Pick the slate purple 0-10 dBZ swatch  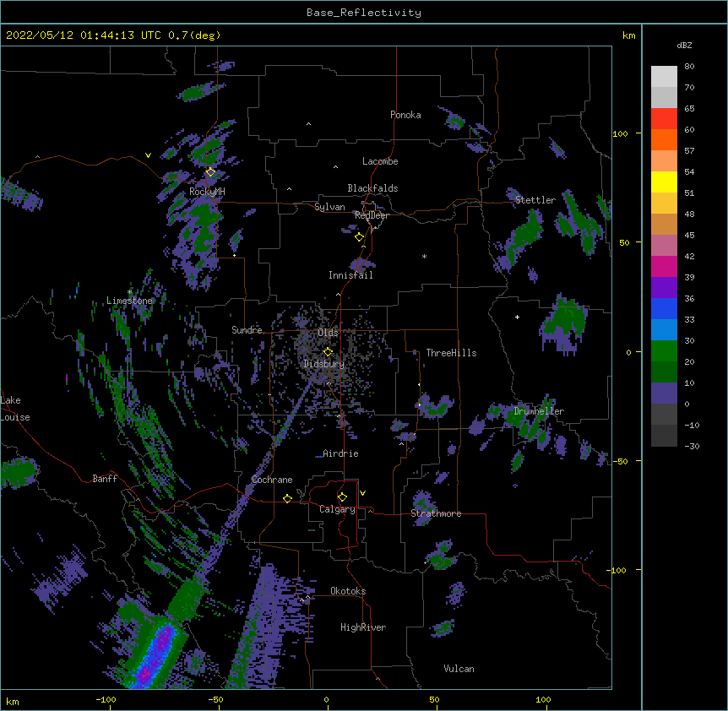pos(664,393)
